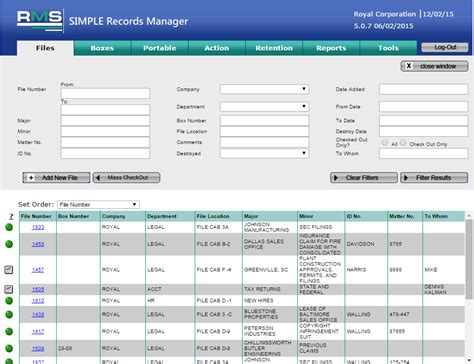Click the File Location filter input field
This screenshot has width=474, height=364.
pos(264,131)
